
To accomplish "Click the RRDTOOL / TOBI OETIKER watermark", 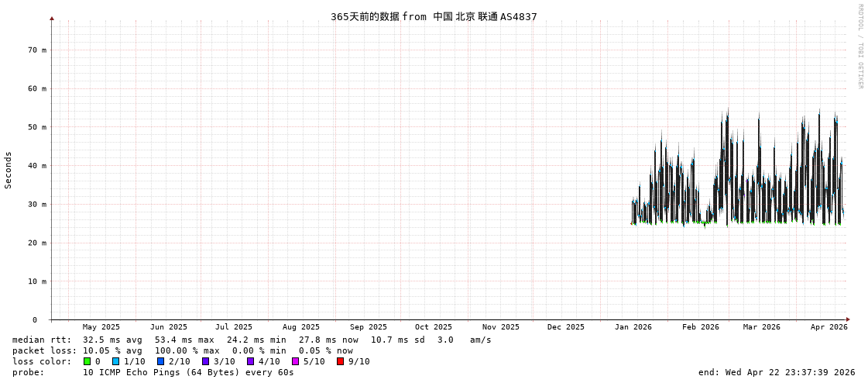I will [859, 47].
